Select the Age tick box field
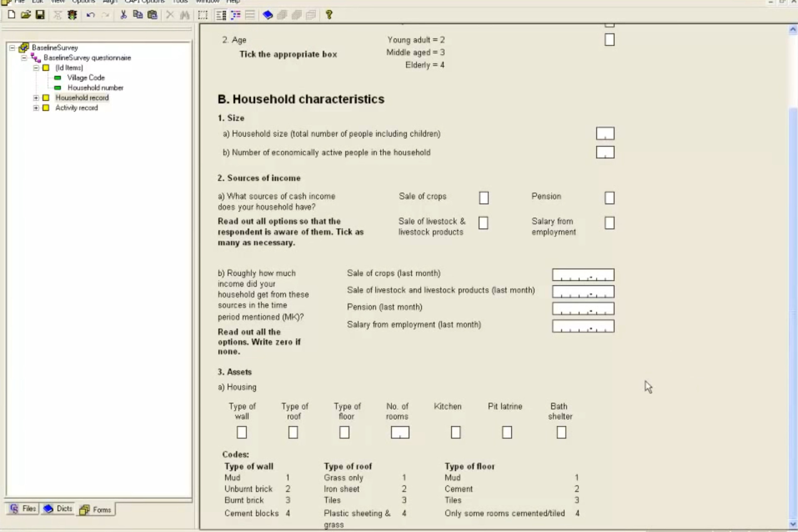Viewport: 798px width, 532px height. [609, 40]
